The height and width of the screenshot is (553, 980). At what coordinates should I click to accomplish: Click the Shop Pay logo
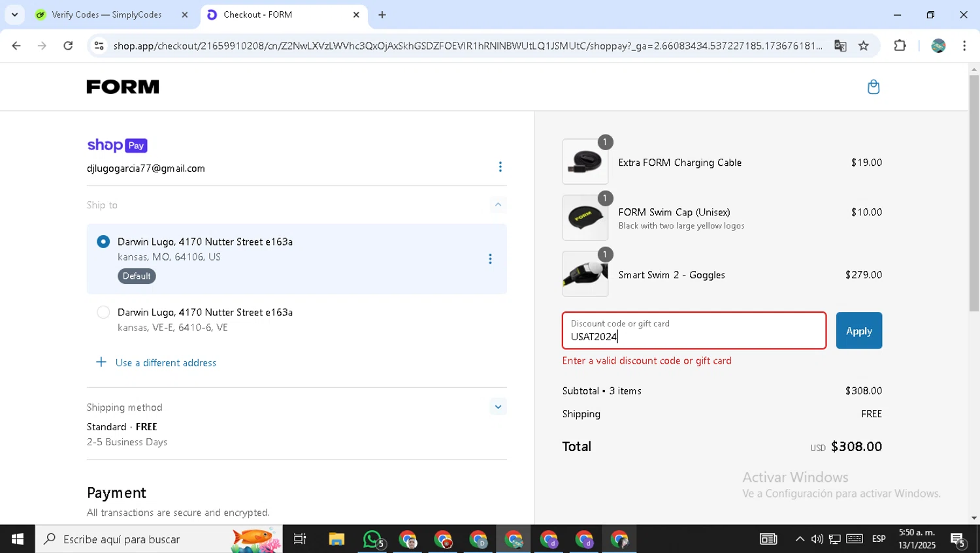pos(118,145)
